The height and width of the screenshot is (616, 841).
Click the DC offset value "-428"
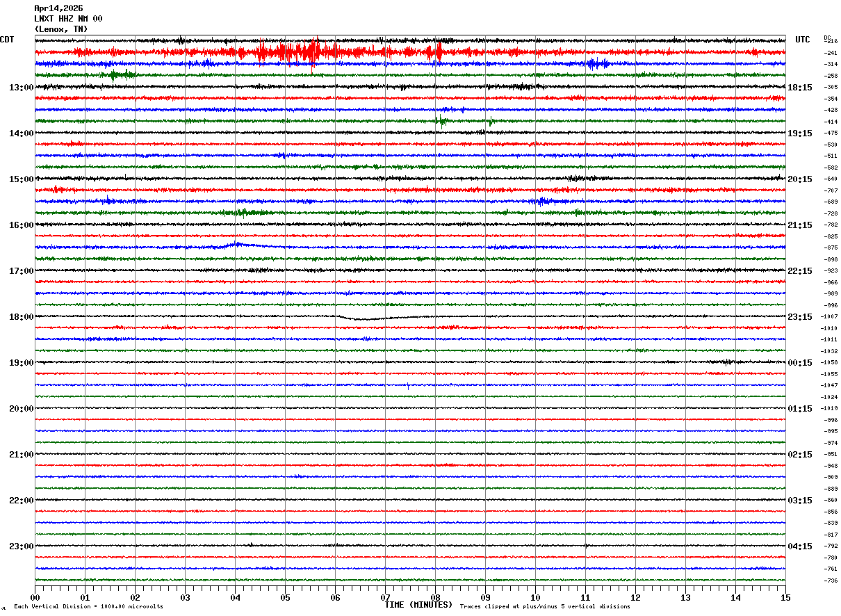pos(831,110)
